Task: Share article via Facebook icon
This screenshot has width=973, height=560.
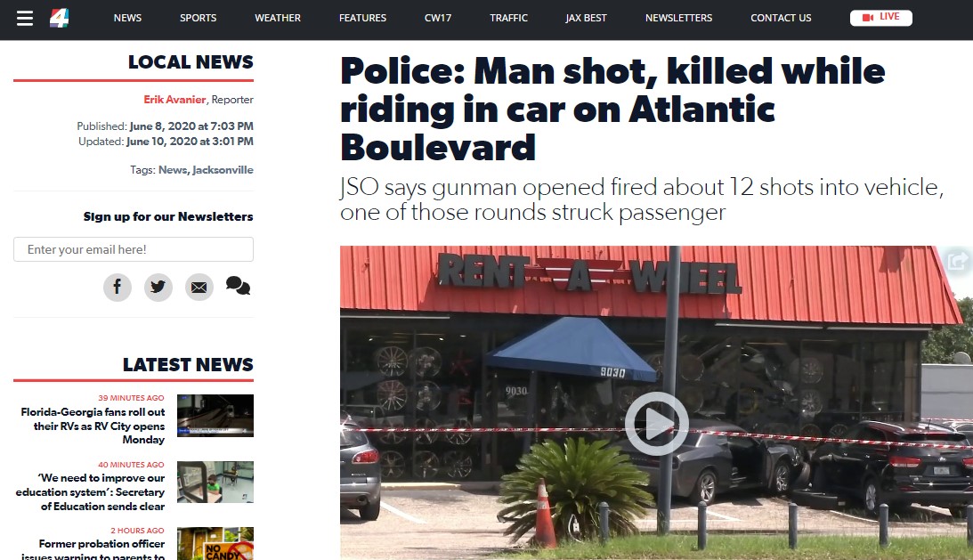Action: coord(118,287)
